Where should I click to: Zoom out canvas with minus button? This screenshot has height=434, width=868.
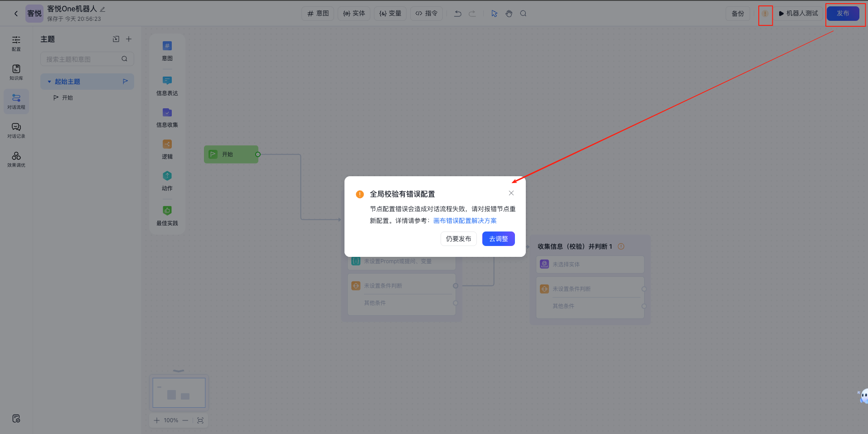click(x=185, y=420)
